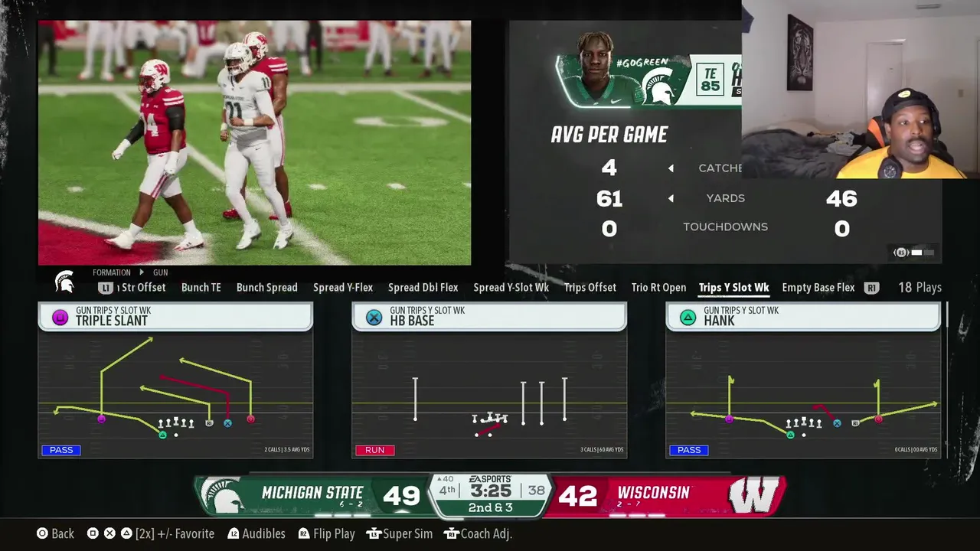Click the TE 85 position badge

point(710,79)
